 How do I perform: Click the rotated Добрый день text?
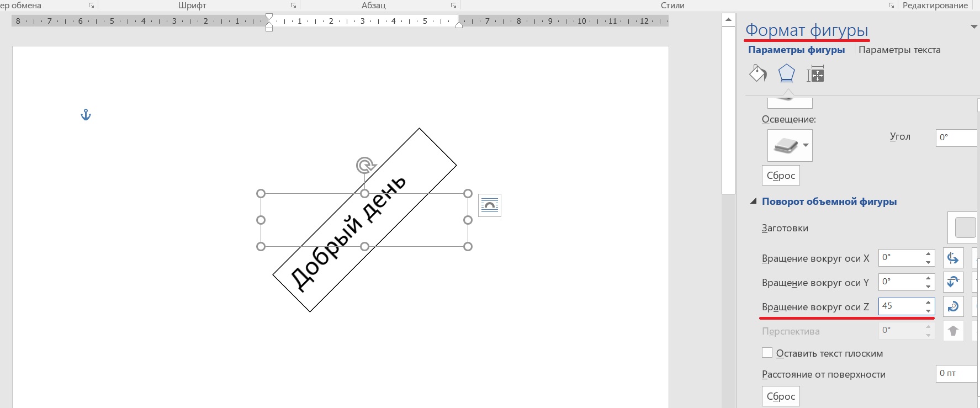tap(348, 234)
